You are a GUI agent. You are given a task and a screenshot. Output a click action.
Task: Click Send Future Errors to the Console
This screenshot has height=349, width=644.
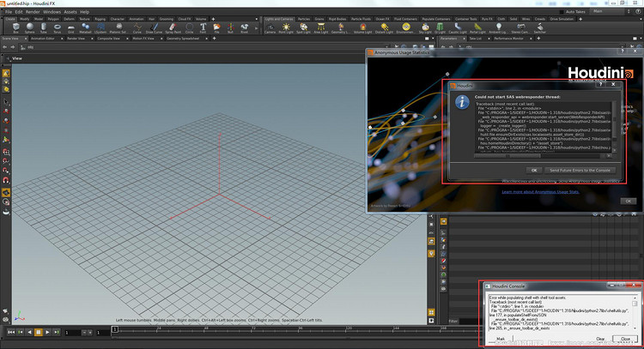click(580, 170)
